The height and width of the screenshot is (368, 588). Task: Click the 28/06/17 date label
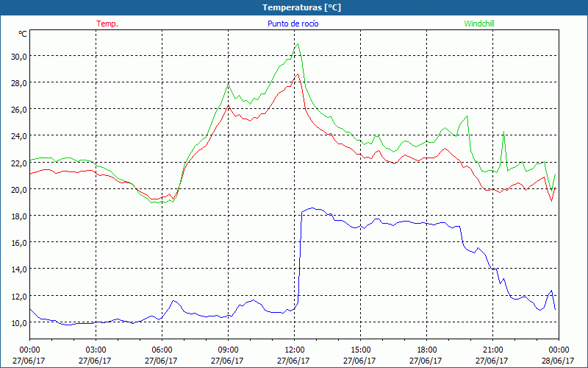tap(558, 361)
